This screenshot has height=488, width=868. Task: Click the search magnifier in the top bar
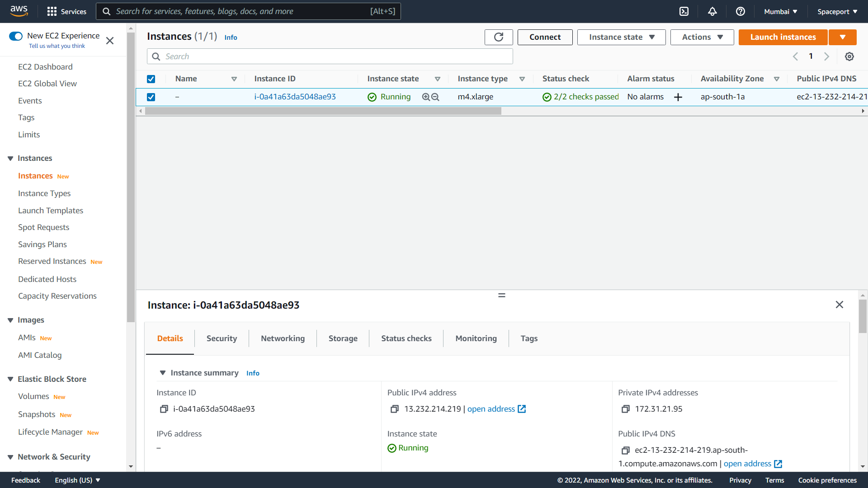(x=107, y=11)
